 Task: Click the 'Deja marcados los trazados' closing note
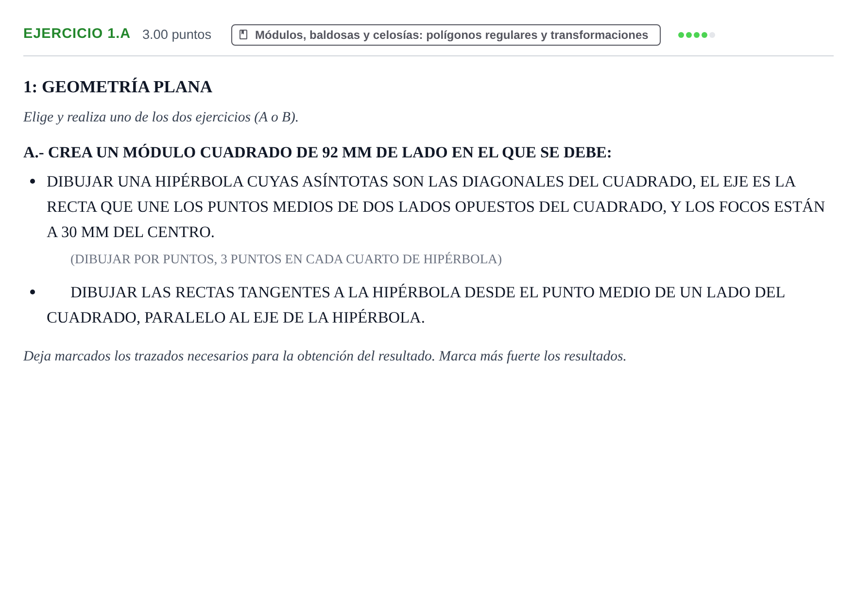pyautogui.click(x=325, y=356)
